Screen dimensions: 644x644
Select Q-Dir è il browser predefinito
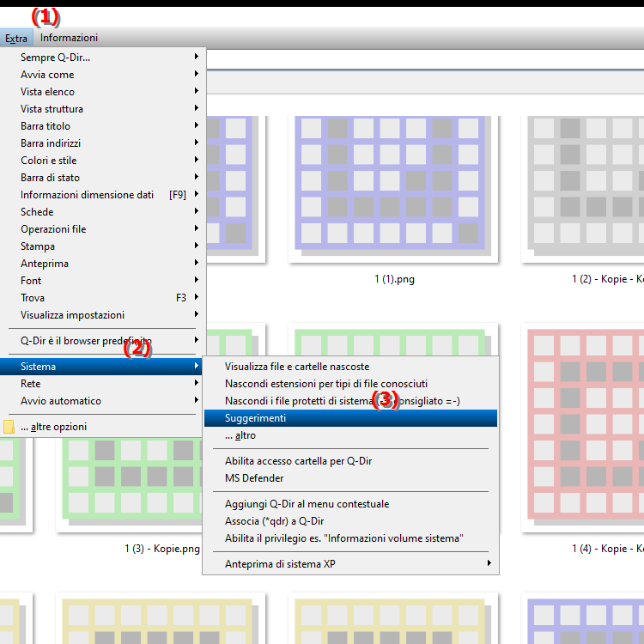tap(103, 341)
